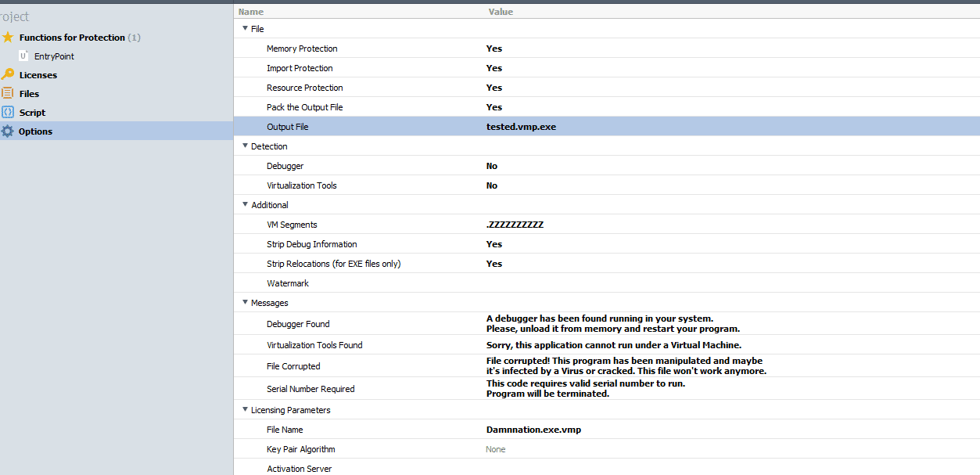Screen dimensions: 980x475
Task: Change the Key Pair Algorithm None value
Action: tap(496, 449)
